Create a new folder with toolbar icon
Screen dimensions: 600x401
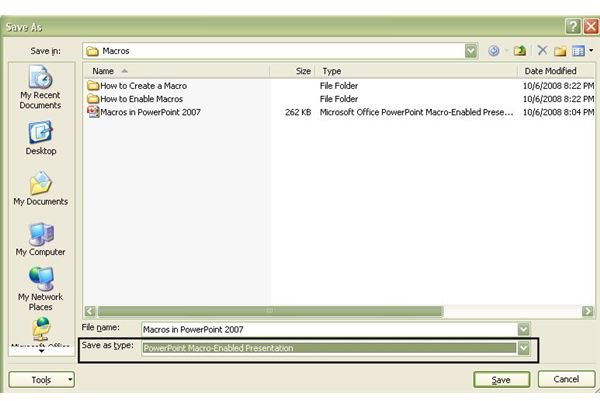tap(560, 51)
